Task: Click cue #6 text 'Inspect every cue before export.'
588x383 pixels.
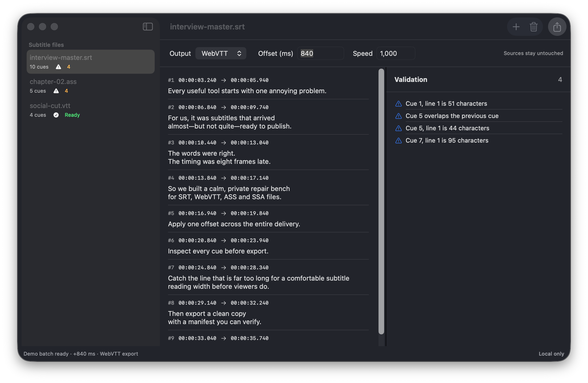Action: [218, 251]
